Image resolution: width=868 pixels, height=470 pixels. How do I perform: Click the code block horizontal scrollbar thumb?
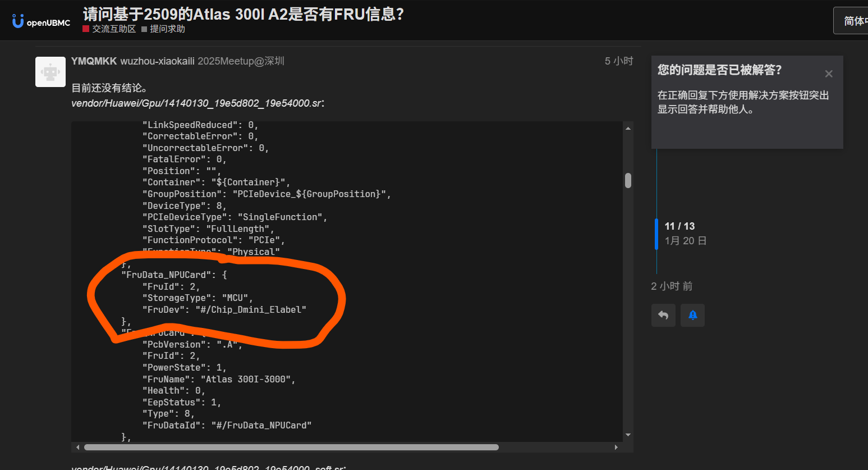point(291,448)
